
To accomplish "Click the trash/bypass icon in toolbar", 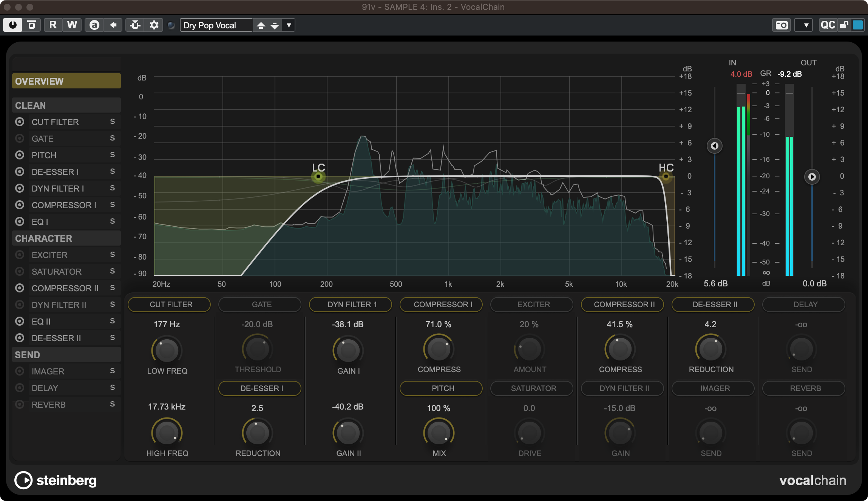I will point(32,25).
